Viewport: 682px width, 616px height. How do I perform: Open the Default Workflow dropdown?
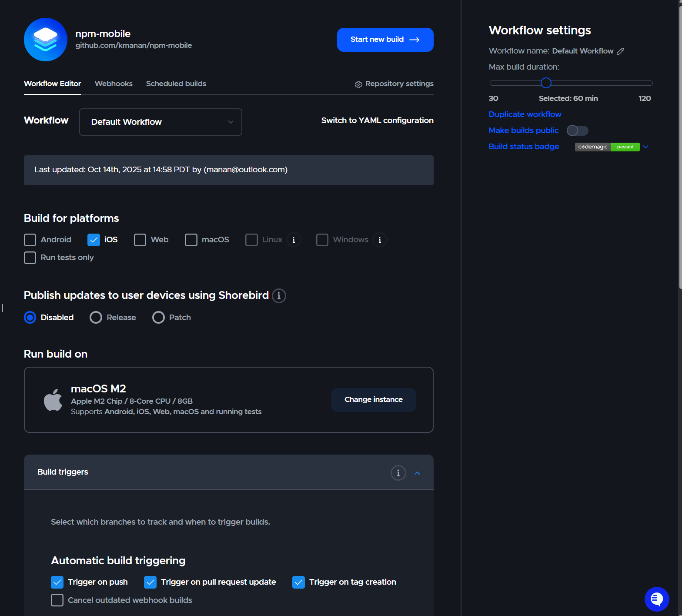(160, 122)
